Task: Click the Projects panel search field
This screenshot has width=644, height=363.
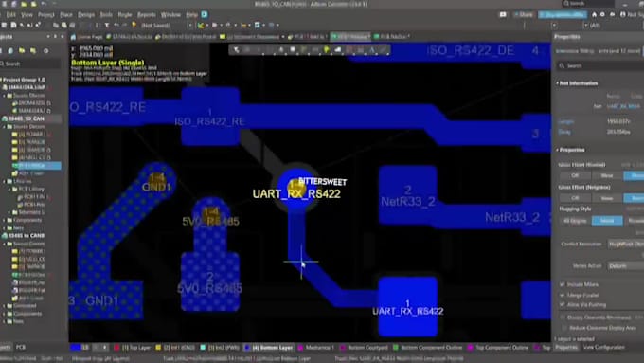Action: coord(31,64)
